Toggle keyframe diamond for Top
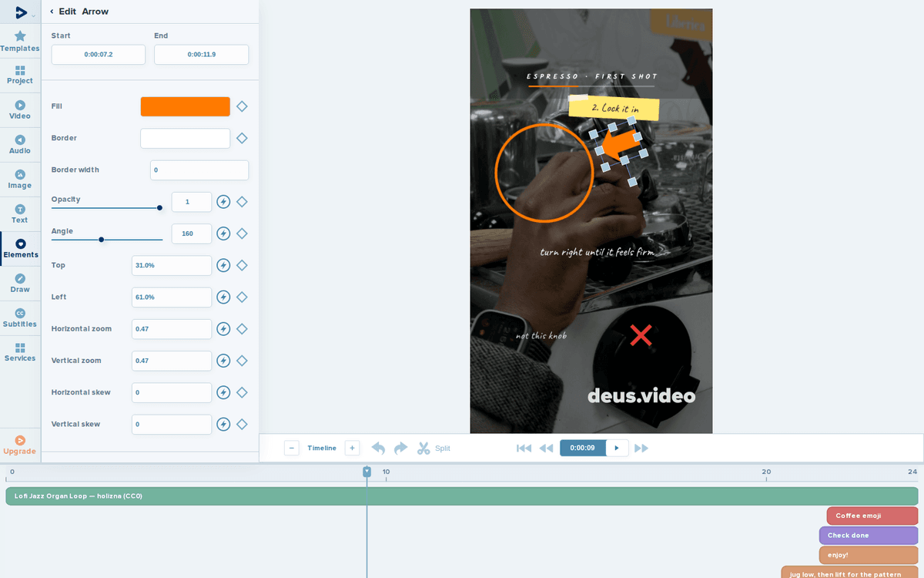This screenshot has width=924, height=578. click(242, 265)
